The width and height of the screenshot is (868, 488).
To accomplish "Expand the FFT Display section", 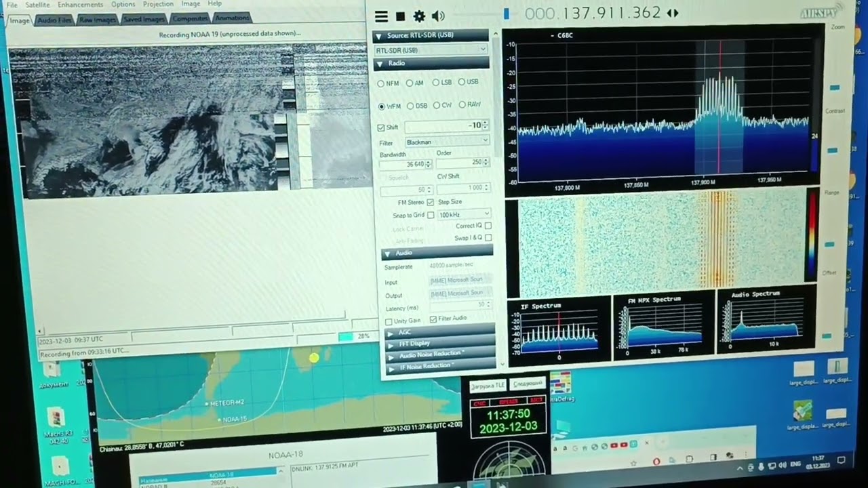I will click(439, 343).
